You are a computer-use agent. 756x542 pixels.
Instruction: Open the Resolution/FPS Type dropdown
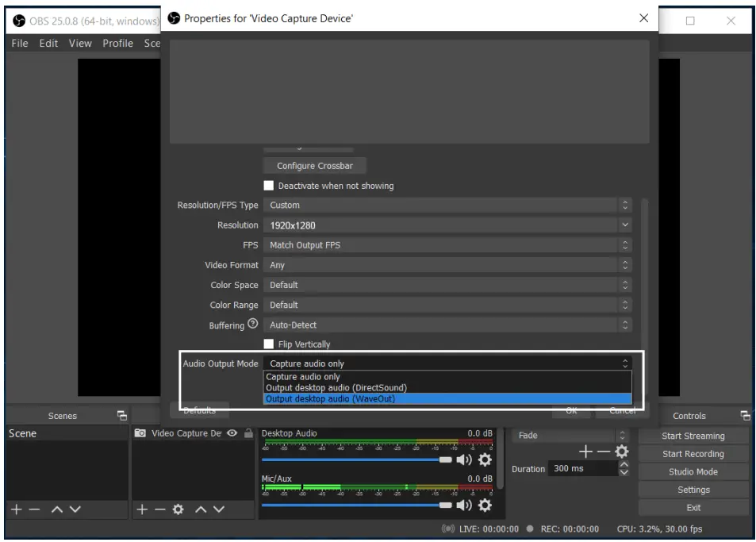coord(448,205)
